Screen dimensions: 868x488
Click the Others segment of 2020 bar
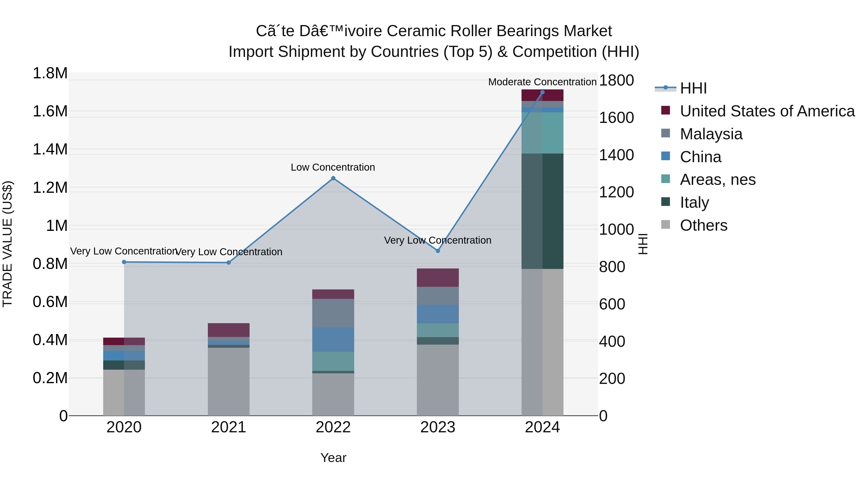click(124, 393)
